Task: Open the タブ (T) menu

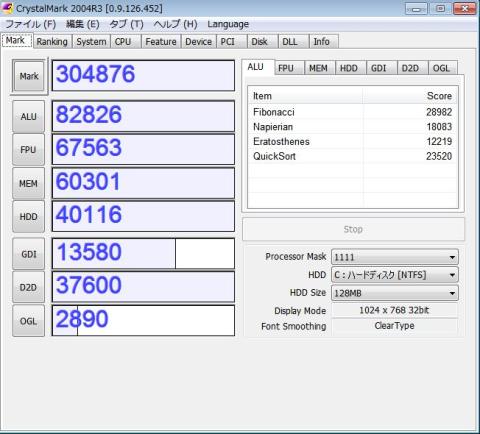Action: click(126, 24)
